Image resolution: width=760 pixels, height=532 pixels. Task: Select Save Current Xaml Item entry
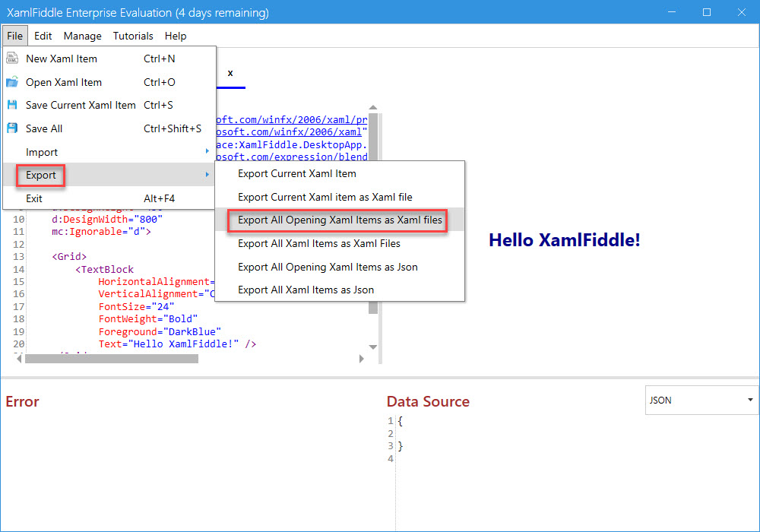pyautogui.click(x=109, y=105)
